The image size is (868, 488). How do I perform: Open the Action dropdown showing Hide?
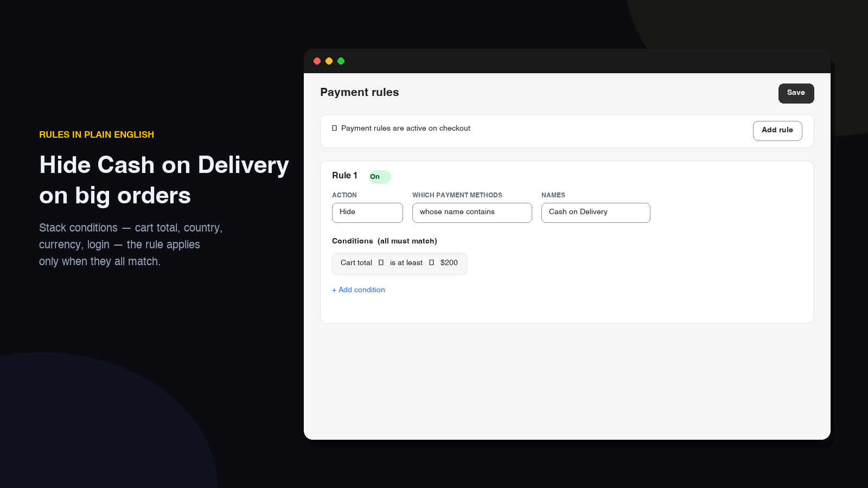367,213
